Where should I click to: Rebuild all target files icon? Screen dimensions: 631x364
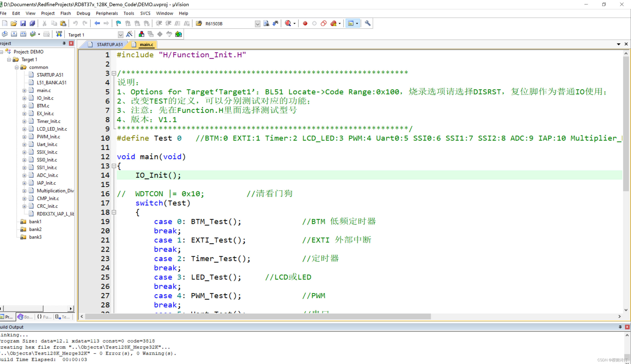coord(23,34)
